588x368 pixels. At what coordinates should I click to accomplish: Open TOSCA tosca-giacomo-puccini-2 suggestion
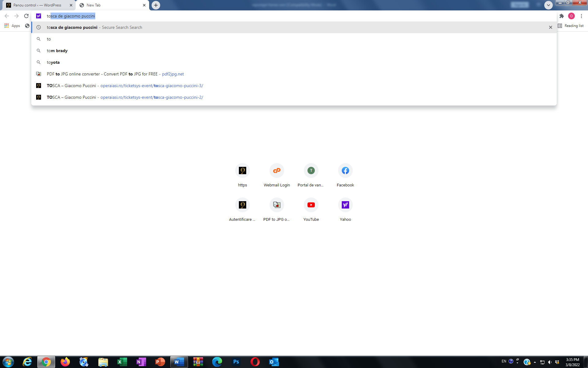294,97
